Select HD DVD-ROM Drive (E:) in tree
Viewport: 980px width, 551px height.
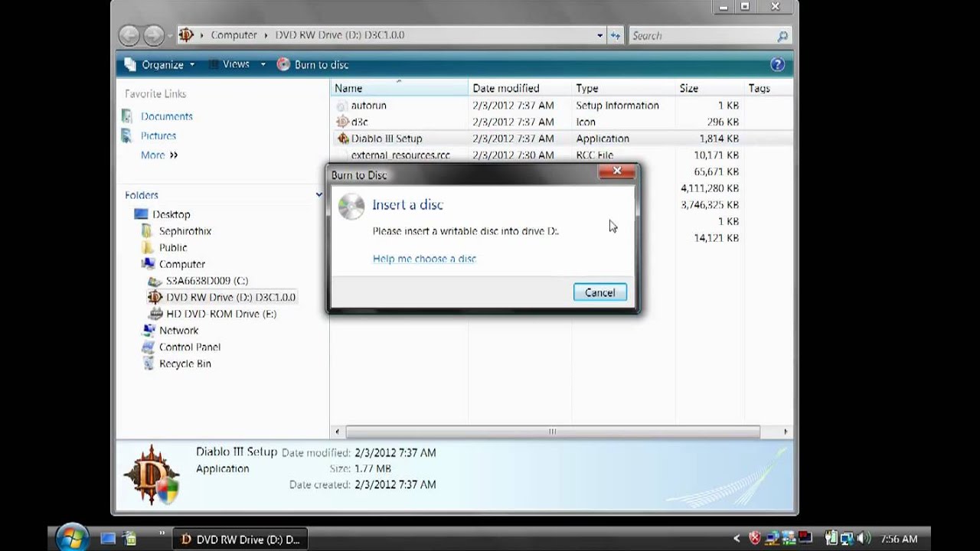[x=220, y=314]
